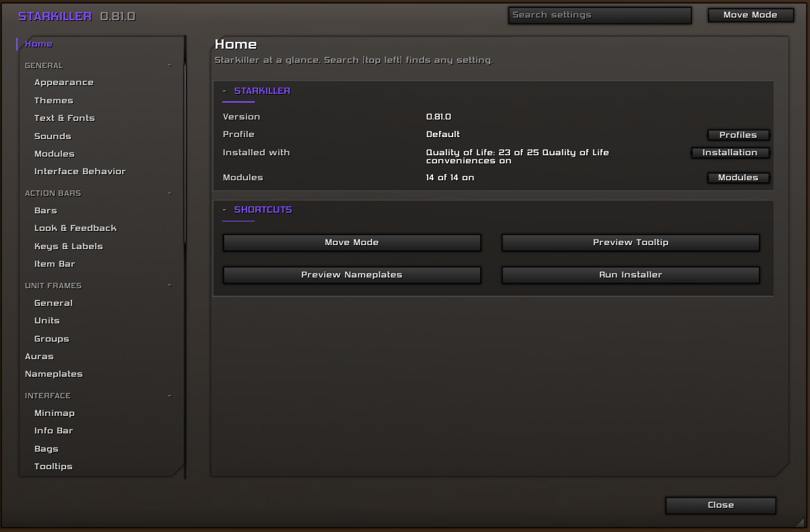810x532 pixels.
Task: Click Move Mode beside the search field
Action: click(x=751, y=15)
